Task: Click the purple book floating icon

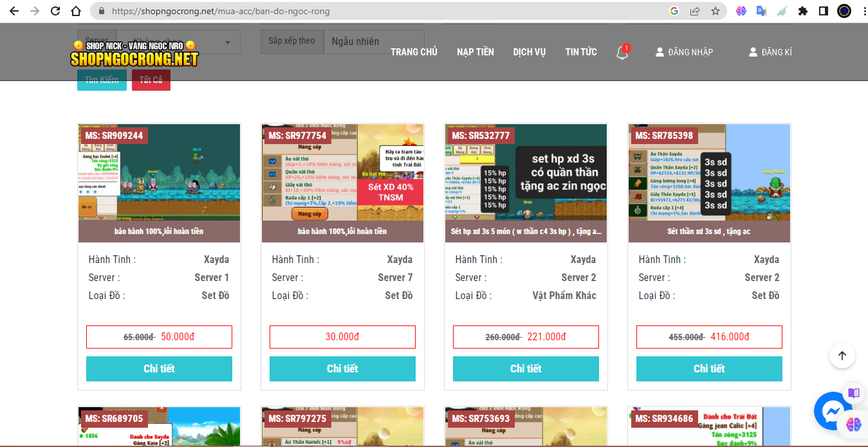Action: pos(854,393)
